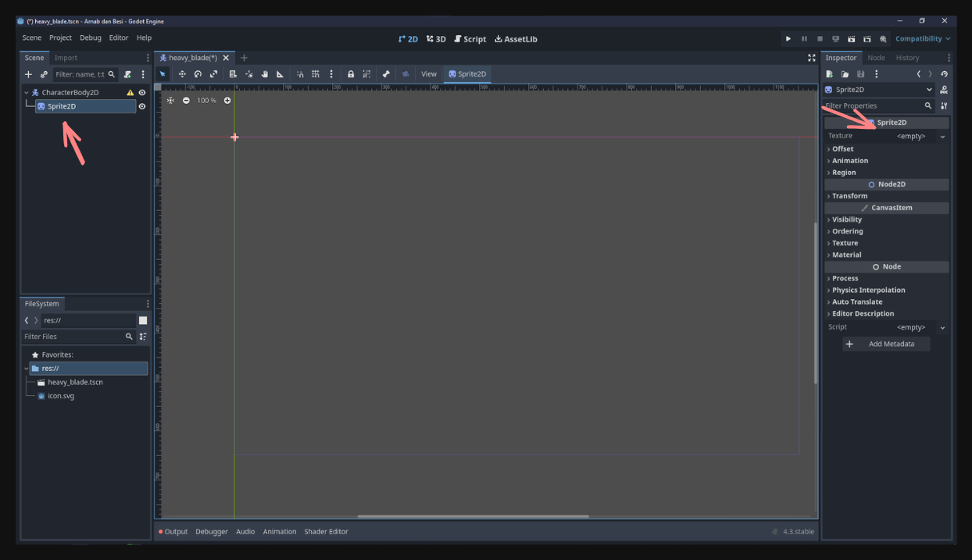Activate the Scale Mode tool
Image resolution: width=972 pixels, height=560 pixels.
213,74
